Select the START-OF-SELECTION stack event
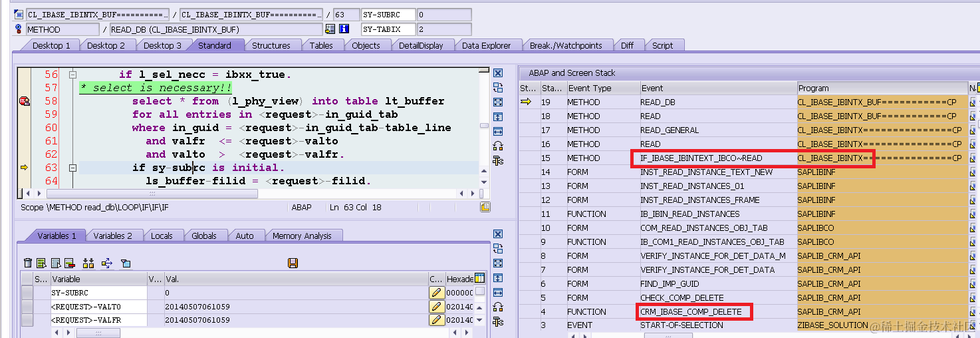This screenshot has height=338, width=980. tap(681, 325)
